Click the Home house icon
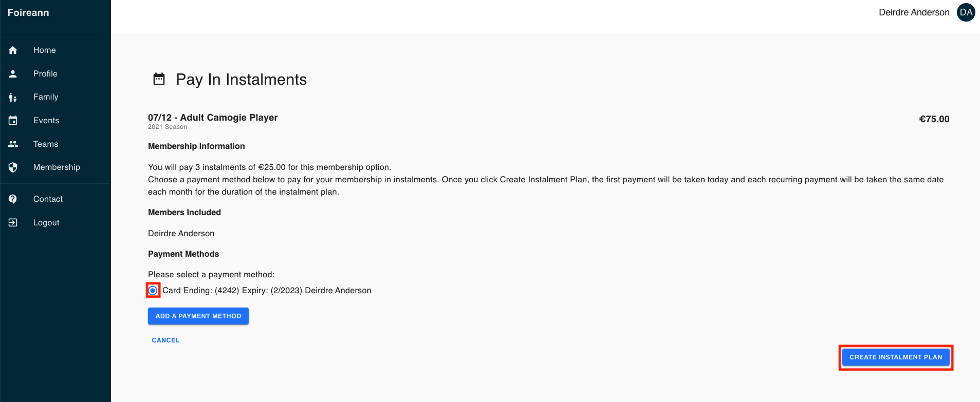 (x=13, y=50)
